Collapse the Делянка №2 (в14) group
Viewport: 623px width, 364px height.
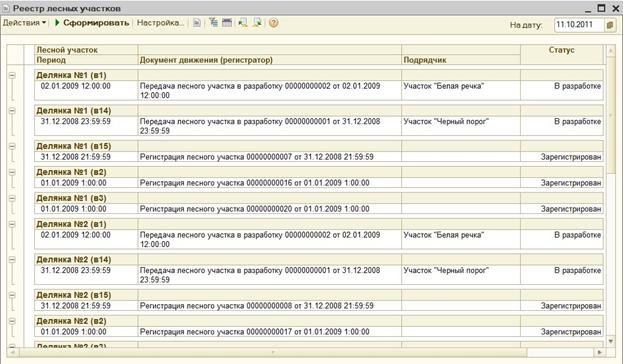(x=12, y=259)
